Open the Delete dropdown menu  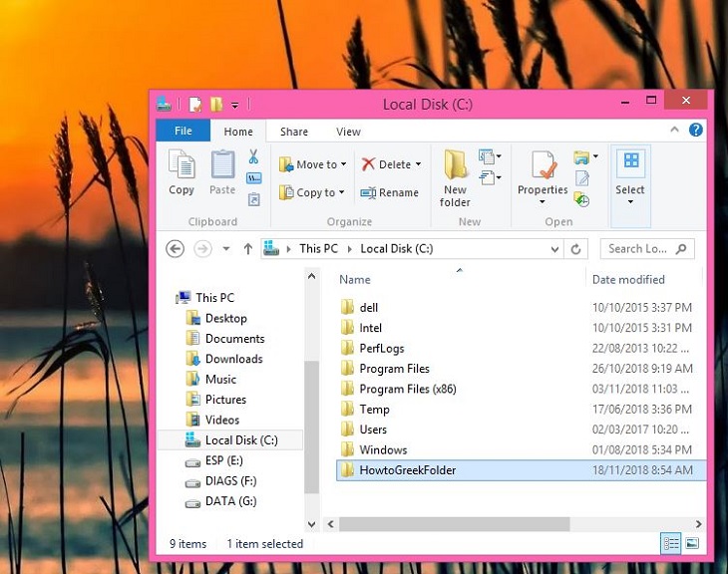[x=418, y=164]
